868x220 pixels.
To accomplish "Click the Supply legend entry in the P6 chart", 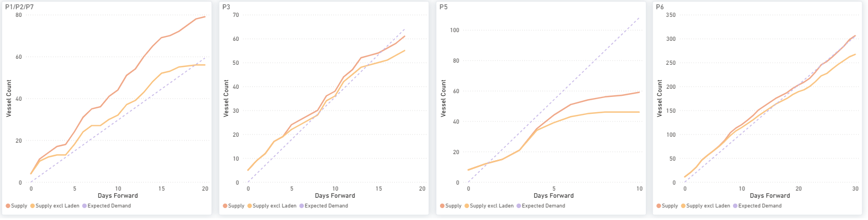I will click(668, 206).
